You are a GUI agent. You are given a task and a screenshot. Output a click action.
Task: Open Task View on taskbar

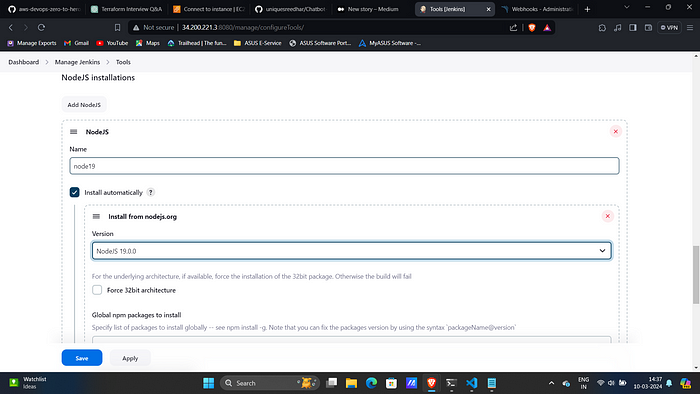pyautogui.click(x=332, y=383)
